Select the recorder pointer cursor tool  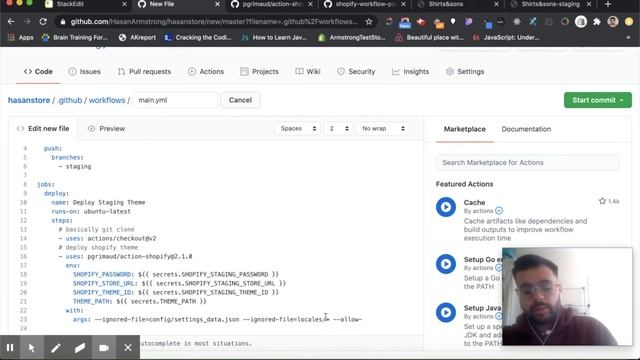click(32, 348)
